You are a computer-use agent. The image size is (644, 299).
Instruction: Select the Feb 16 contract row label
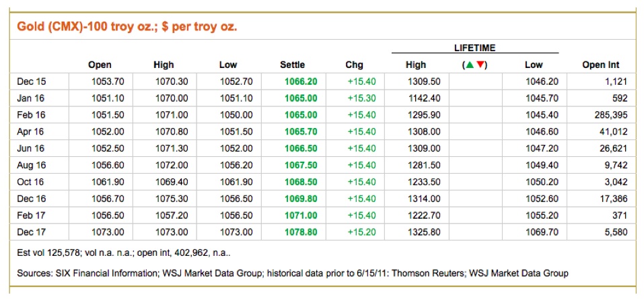tap(30, 115)
